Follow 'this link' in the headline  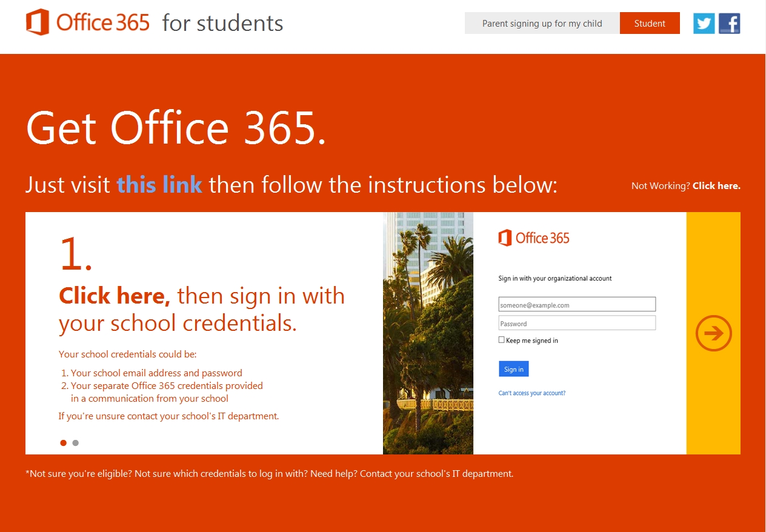click(x=159, y=184)
